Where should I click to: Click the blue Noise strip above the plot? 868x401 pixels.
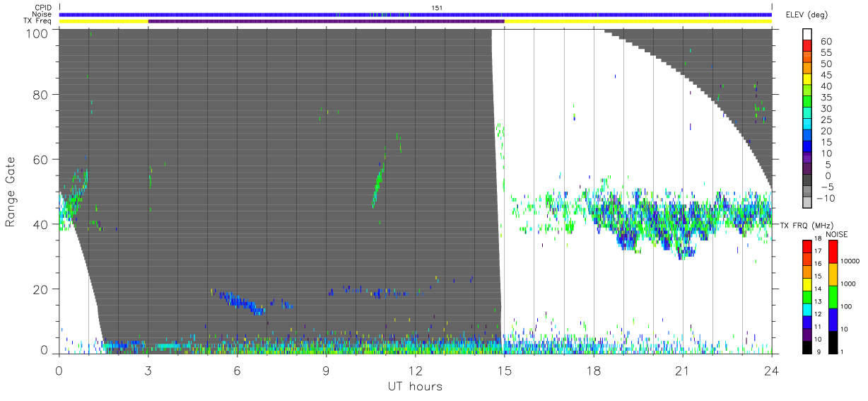click(415, 14)
